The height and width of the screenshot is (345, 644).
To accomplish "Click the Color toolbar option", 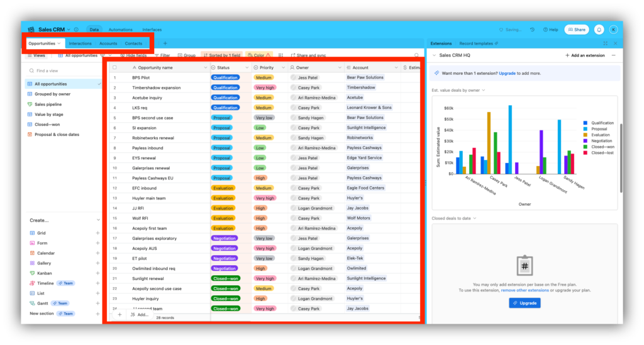I will pos(258,55).
